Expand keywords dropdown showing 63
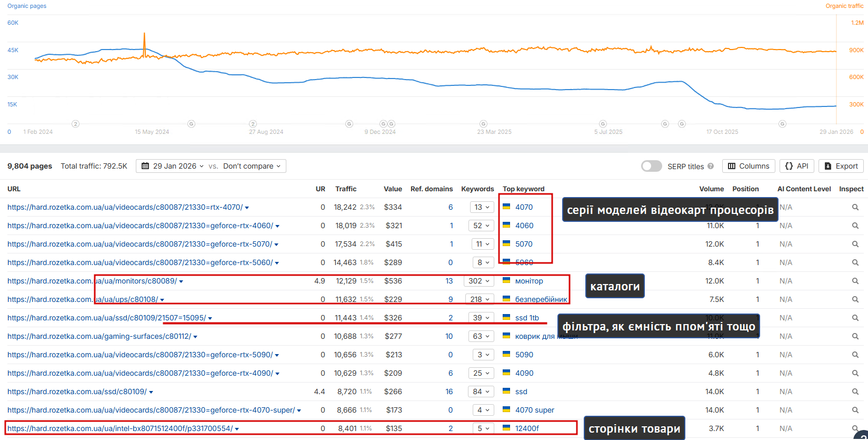The height and width of the screenshot is (440, 868). (x=482, y=336)
